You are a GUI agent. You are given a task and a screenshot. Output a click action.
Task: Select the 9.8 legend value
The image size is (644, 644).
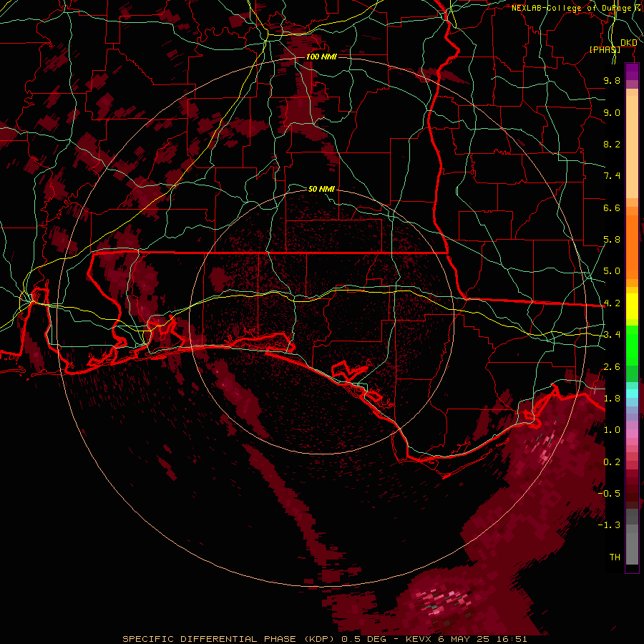pyautogui.click(x=612, y=80)
